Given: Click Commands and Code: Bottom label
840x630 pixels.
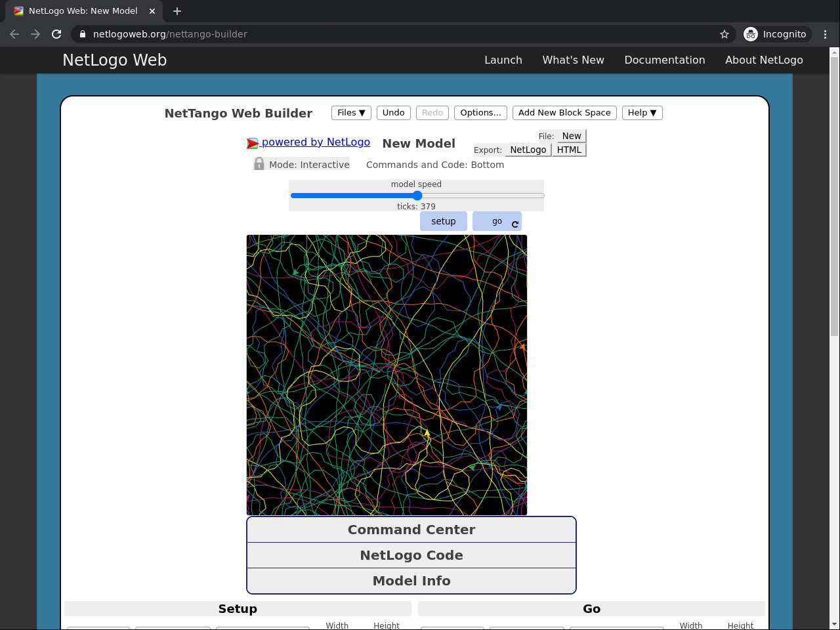Looking at the screenshot, I should (435, 165).
